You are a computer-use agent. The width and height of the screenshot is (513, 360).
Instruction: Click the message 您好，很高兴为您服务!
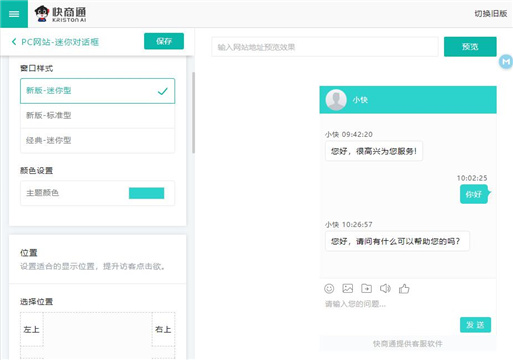click(x=374, y=151)
